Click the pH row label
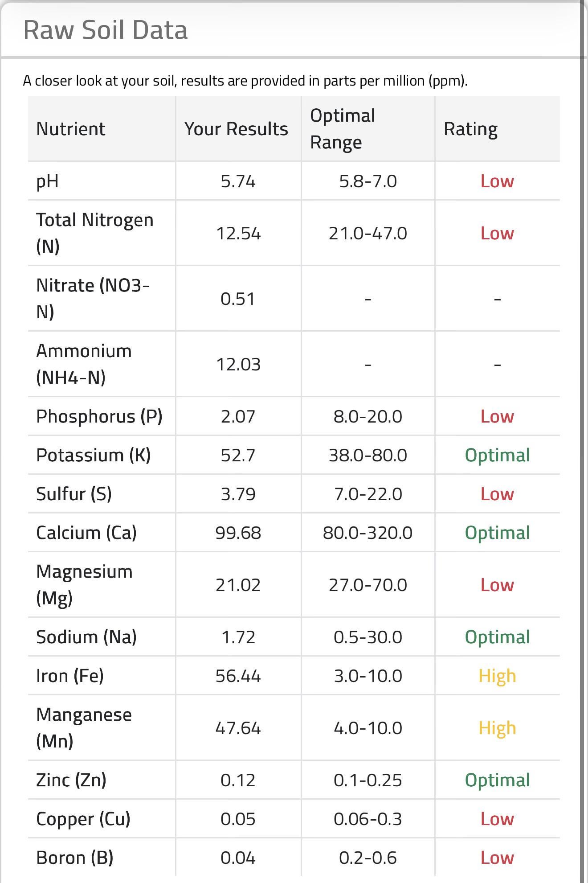The height and width of the screenshot is (883, 588). pyautogui.click(x=47, y=181)
